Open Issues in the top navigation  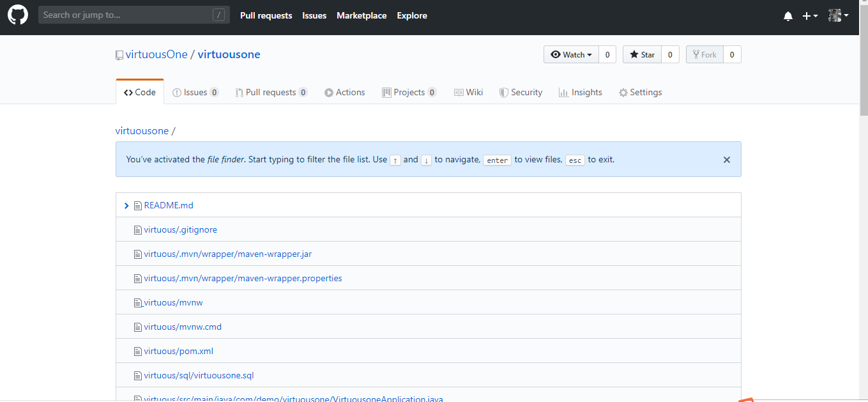coord(314,15)
